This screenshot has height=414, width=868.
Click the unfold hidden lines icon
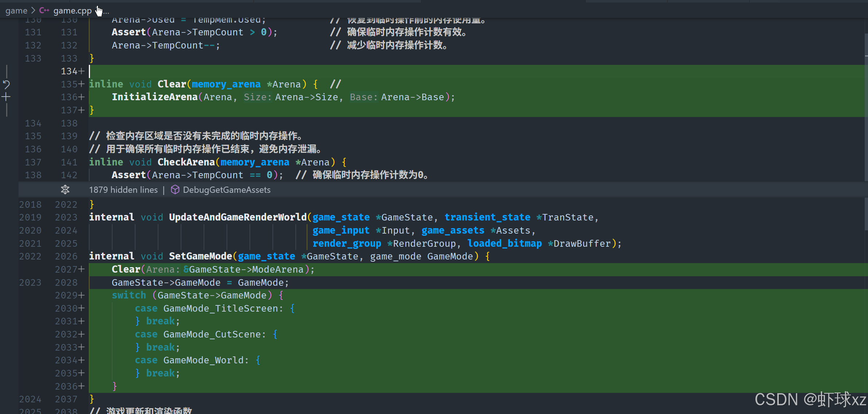coord(65,190)
